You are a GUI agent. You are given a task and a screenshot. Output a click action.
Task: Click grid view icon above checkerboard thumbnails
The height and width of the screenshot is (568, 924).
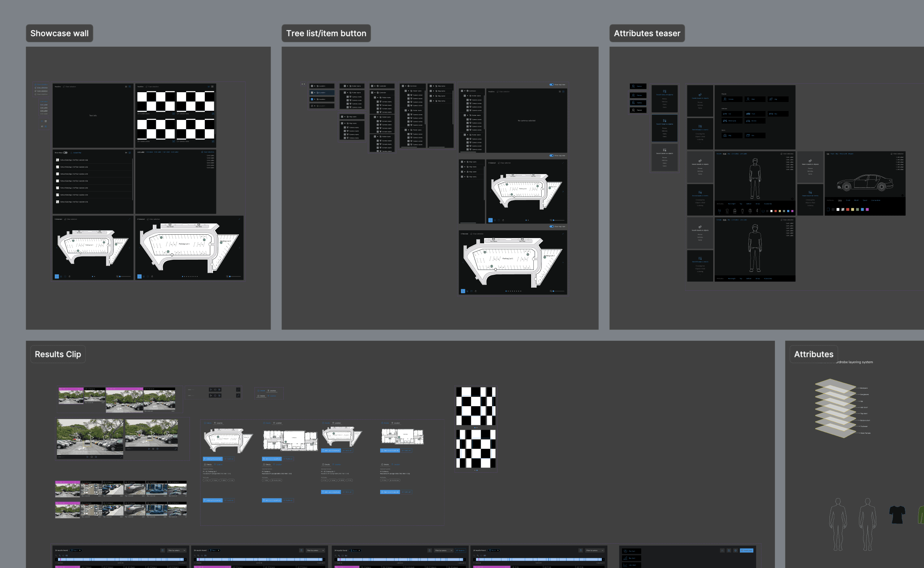212,87
